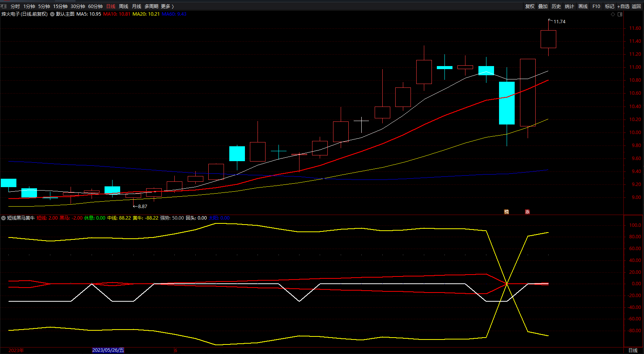Click the MA20: 10.21 value
The height and width of the screenshot is (354, 644).
click(x=146, y=14)
